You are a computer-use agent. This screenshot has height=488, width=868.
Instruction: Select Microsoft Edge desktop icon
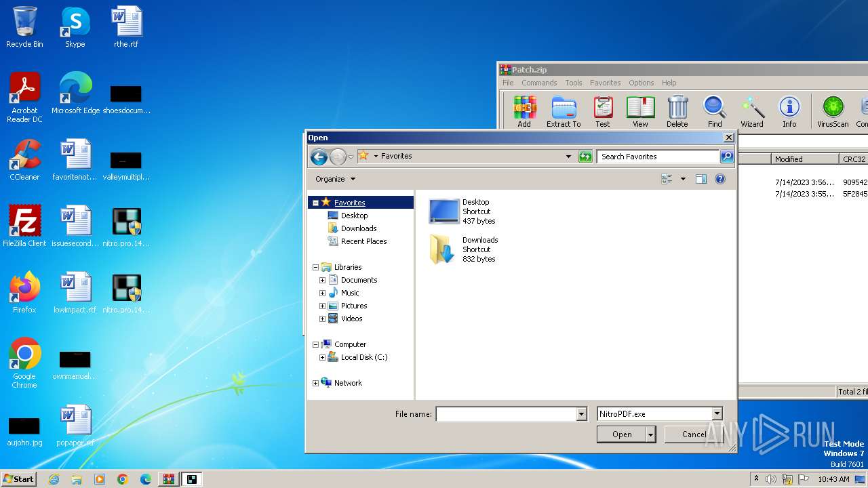pyautogui.click(x=75, y=94)
